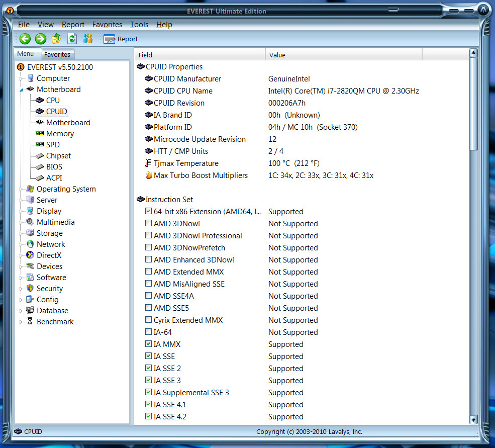Toggle the AMD Extended MMX checkbox

(x=148, y=272)
